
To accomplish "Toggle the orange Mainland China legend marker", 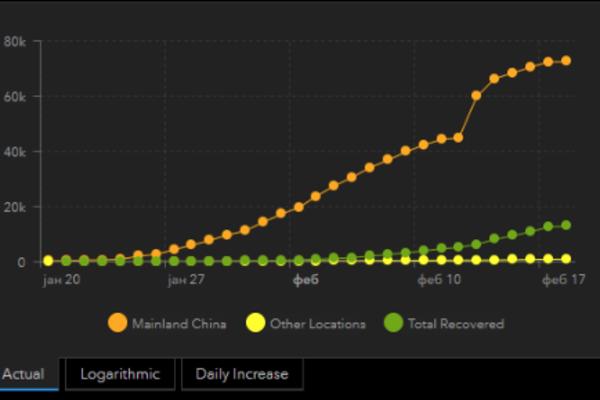I will pos(117,323).
